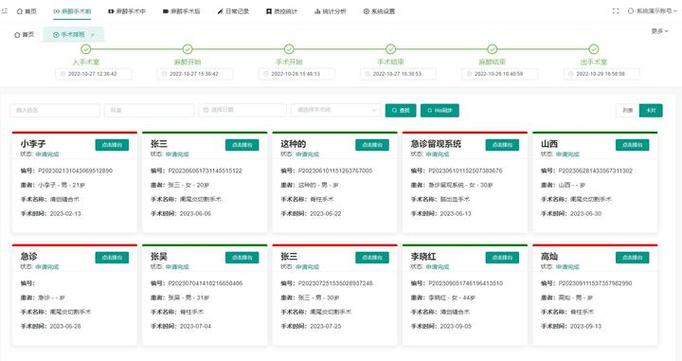Click the patient name search field
The height and width of the screenshot is (361, 682).
tap(55, 110)
